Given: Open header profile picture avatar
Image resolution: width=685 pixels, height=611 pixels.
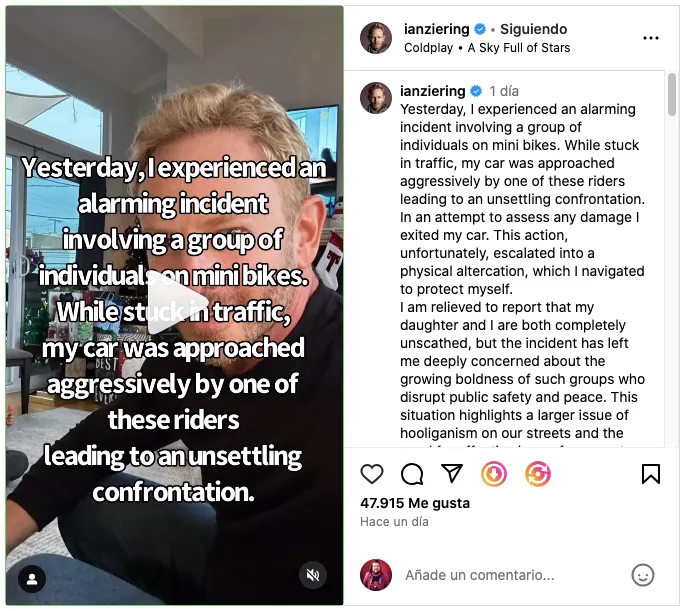Looking at the screenshot, I should coord(376,38).
